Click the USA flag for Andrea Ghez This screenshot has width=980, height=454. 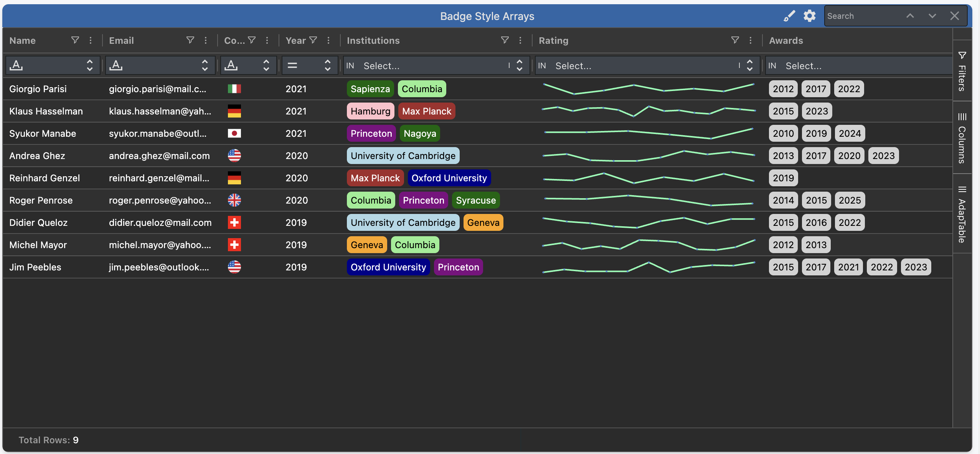(x=234, y=156)
